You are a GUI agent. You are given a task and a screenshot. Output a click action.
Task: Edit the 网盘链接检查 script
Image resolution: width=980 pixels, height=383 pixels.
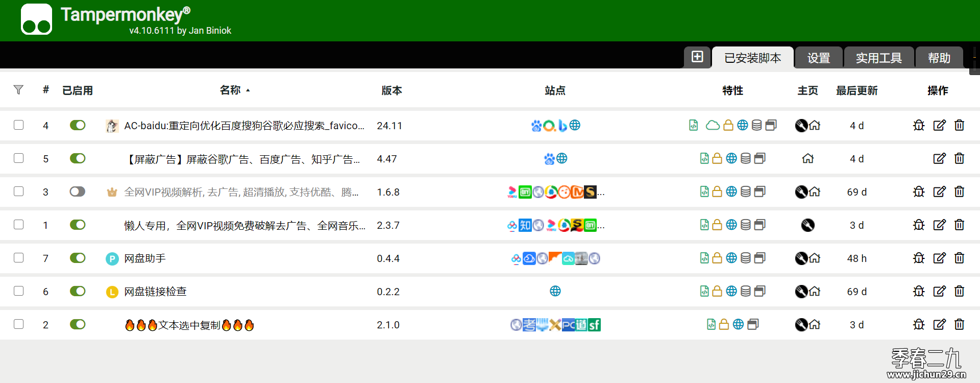tap(939, 291)
